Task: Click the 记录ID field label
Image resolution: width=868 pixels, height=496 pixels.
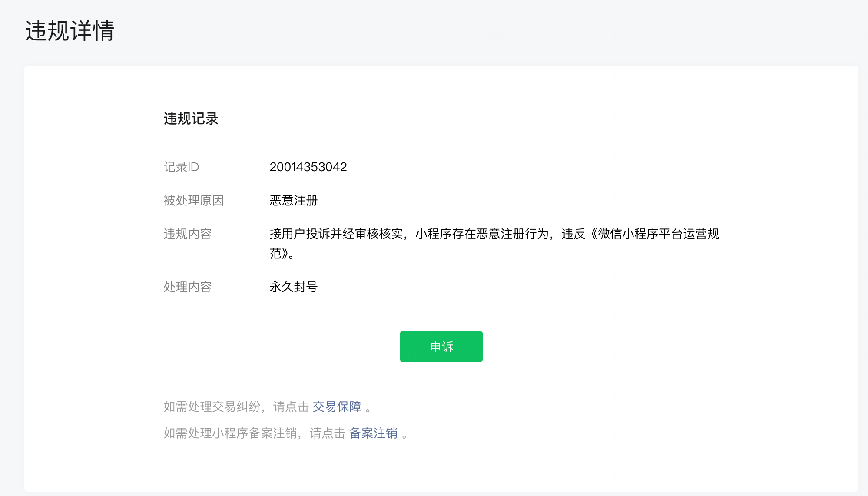Action: pos(181,167)
